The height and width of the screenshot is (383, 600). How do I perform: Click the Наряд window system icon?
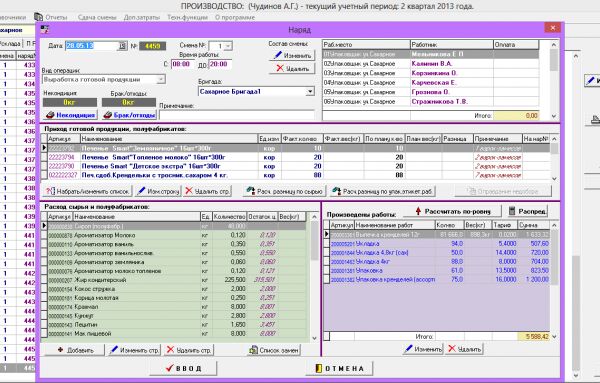tap(45, 29)
